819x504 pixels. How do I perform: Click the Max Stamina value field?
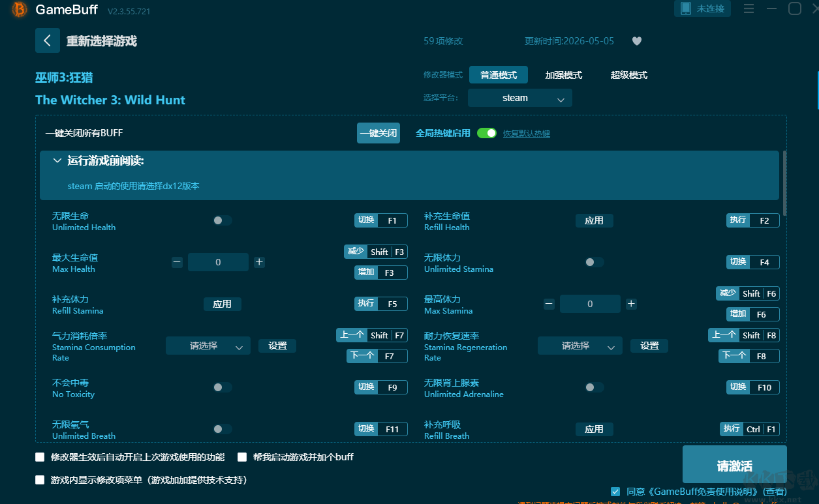tap(590, 304)
